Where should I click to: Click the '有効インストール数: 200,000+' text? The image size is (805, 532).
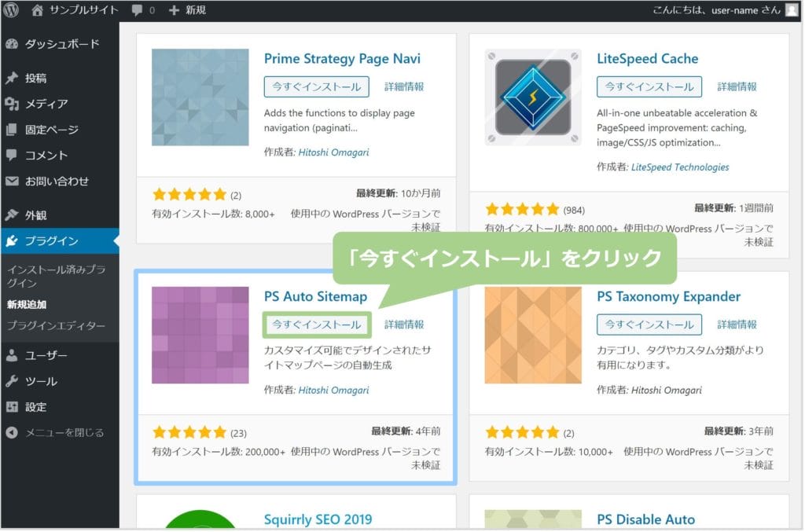[219, 452]
